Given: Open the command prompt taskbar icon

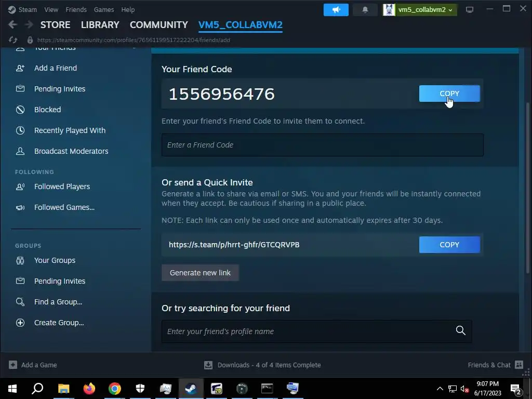Looking at the screenshot, I should [267, 389].
